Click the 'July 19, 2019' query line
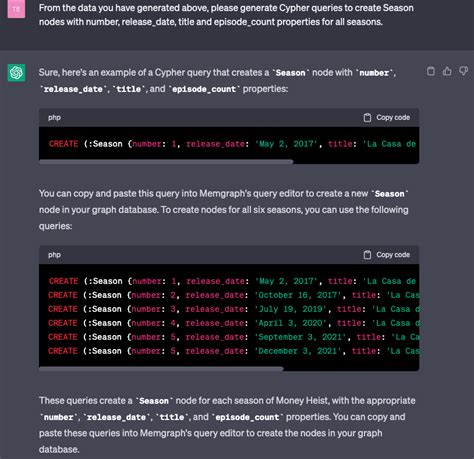Image resolution: width=474 pixels, height=459 pixels. 233,309
